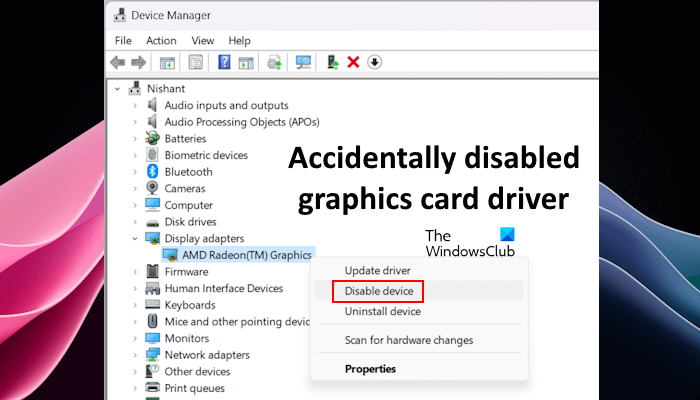Click the Device Manager title bar icon
The height and width of the screenshot is (400, 700).
tap(120, 15)
